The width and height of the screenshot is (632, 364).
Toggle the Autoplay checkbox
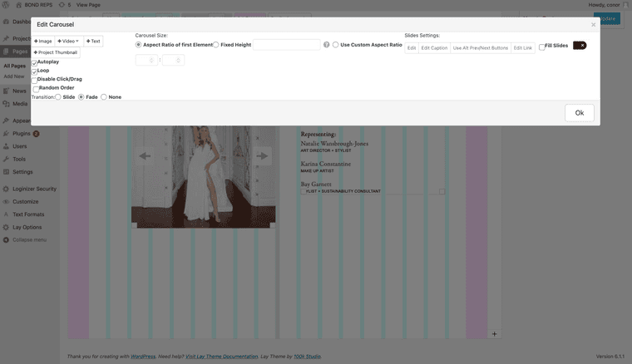point(34,62)
